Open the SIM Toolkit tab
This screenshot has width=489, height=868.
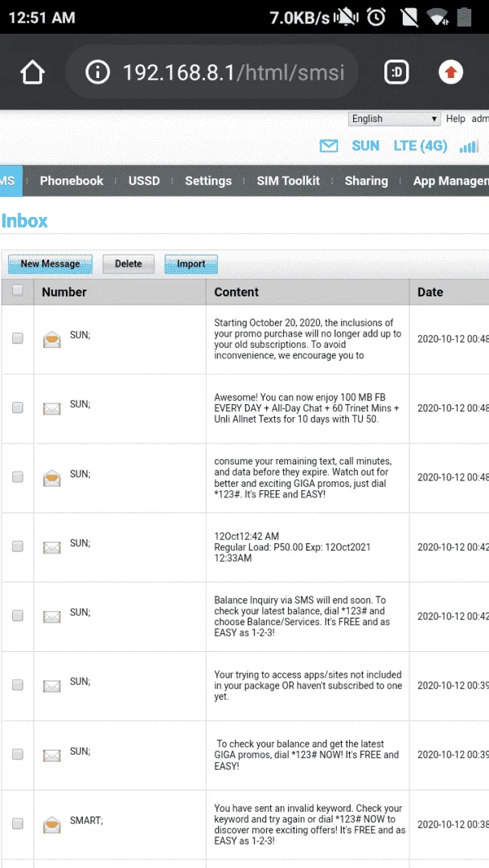pyautogui.click(x=288, y=181)
